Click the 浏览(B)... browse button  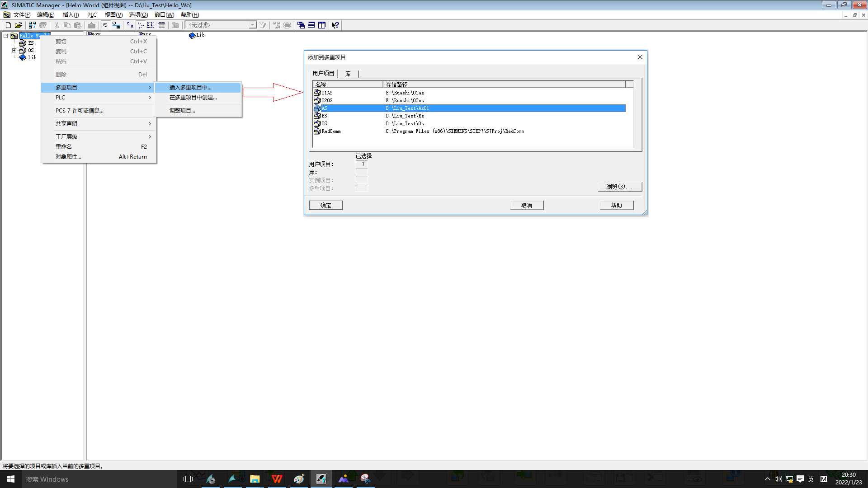tap(619, 187)
